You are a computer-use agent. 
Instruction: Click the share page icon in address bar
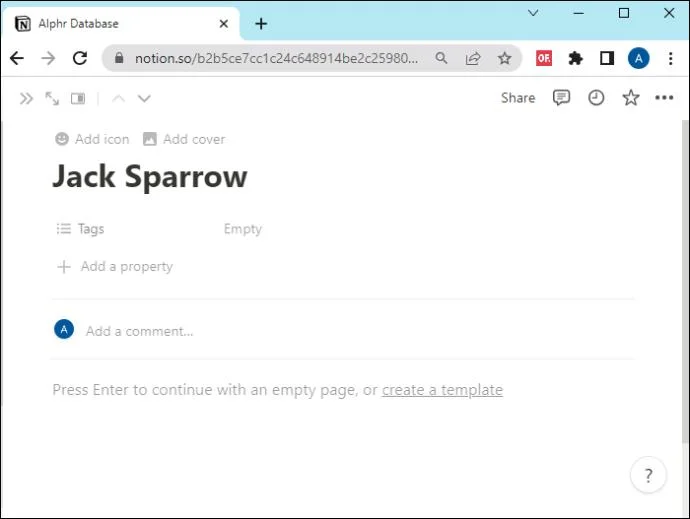point(473,58)
